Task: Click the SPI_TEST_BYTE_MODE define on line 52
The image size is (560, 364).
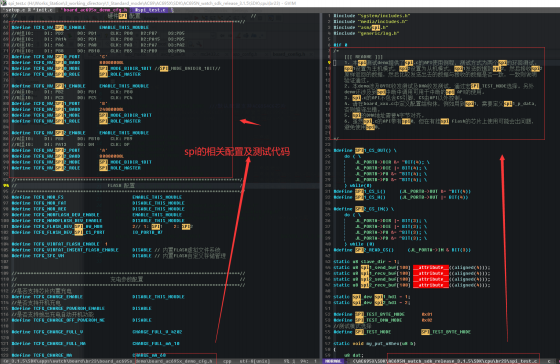Action: 382,314
